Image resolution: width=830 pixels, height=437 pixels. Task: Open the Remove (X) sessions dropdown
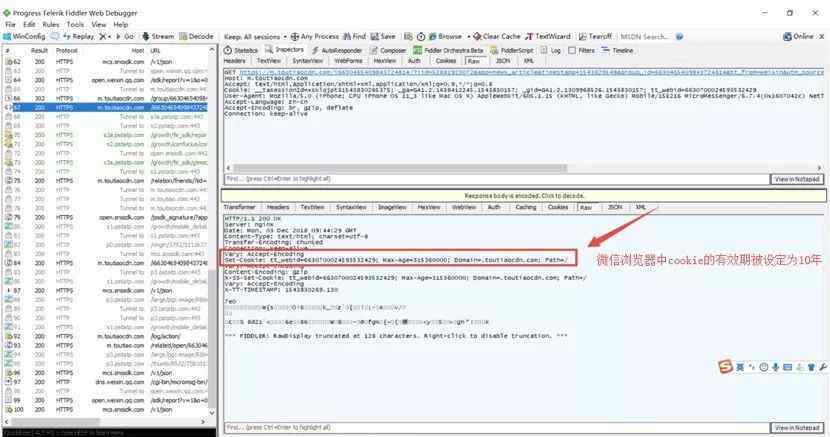point(105,37)
